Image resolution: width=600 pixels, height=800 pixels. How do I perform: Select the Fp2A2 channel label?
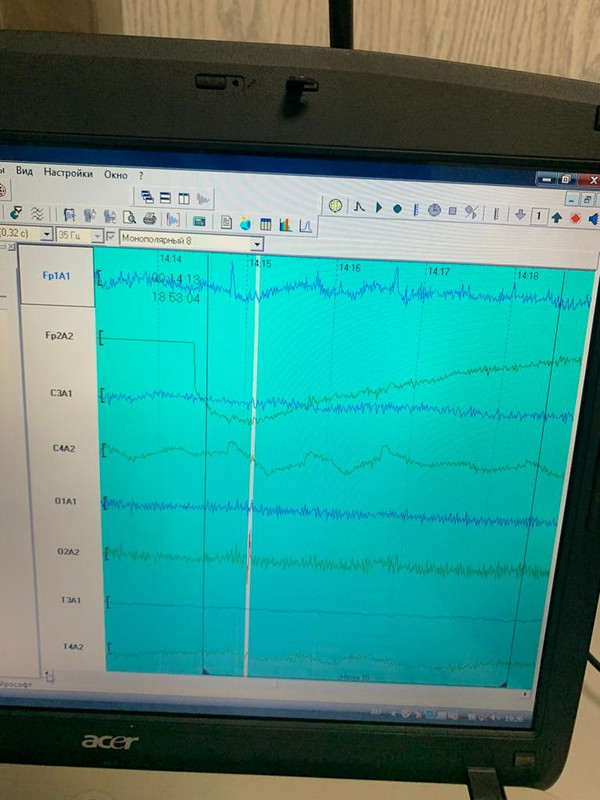pos(59,336)
